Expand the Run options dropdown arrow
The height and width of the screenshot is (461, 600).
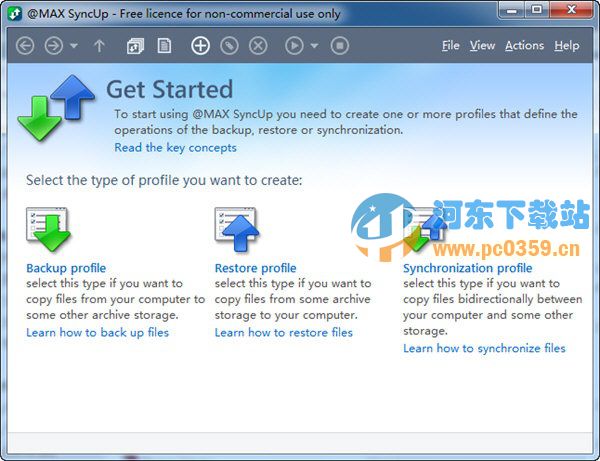click(314, 46)
